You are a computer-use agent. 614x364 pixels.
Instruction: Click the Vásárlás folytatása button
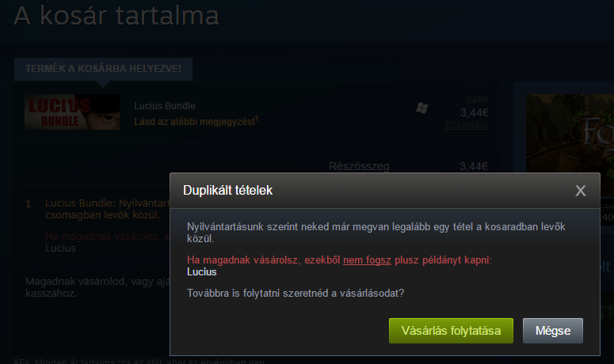451,331
